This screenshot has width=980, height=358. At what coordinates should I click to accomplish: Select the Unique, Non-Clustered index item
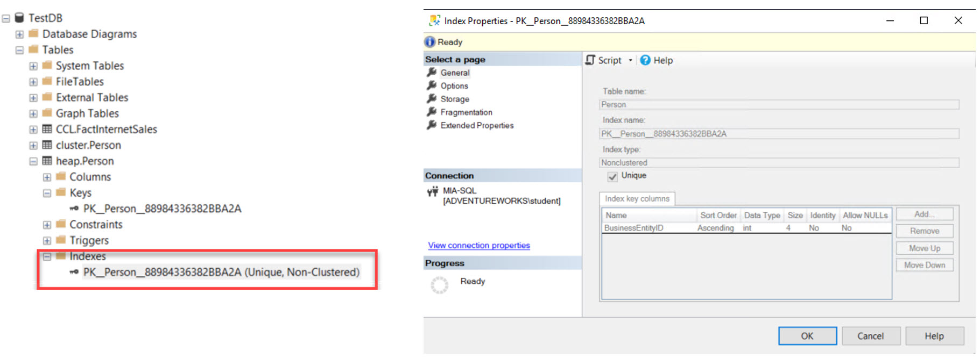coord(221,273)
